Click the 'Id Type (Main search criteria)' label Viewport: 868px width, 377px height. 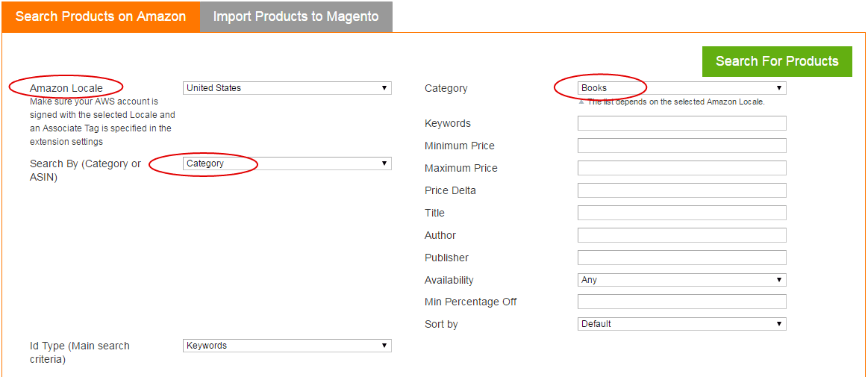80,352
